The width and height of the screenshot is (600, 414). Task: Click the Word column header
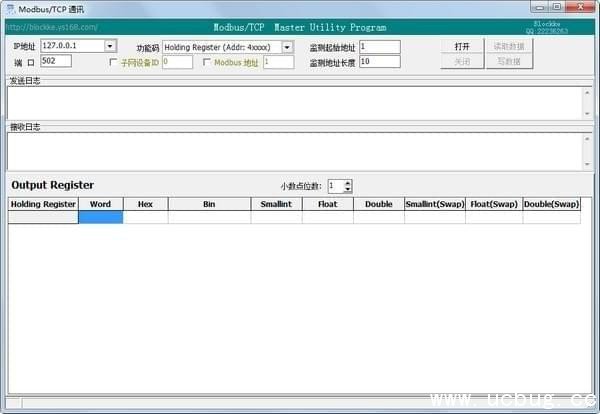(x=101, y=204)
